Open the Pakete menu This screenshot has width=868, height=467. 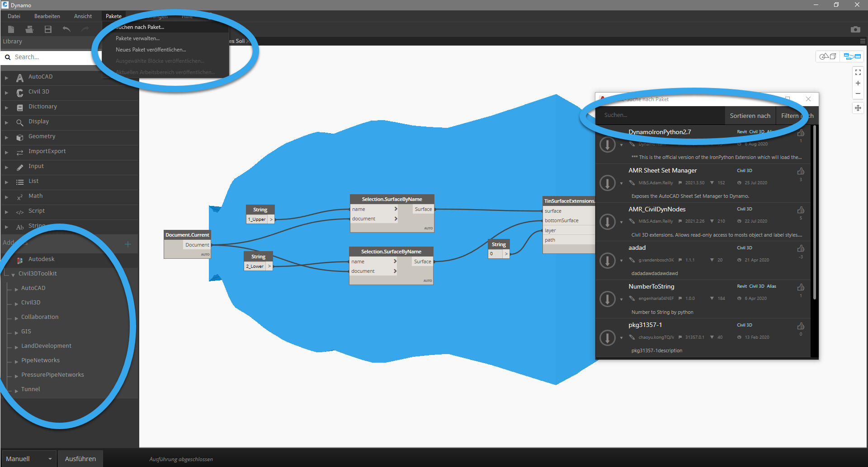click(x=113, y=16)
